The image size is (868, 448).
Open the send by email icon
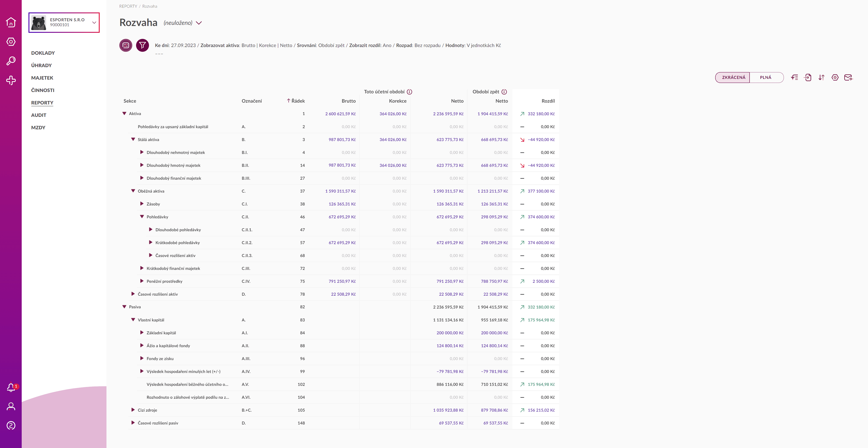pyautogui.click(x=849, y=78)
